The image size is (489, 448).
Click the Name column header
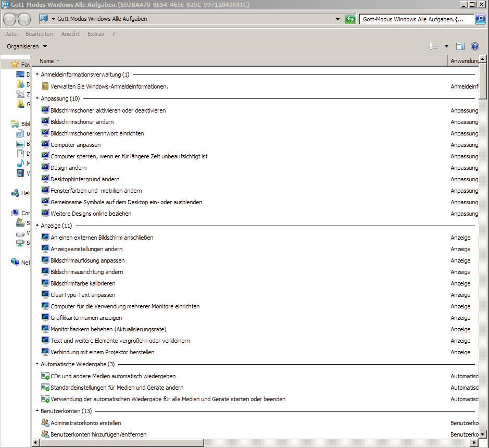[240, 61]
